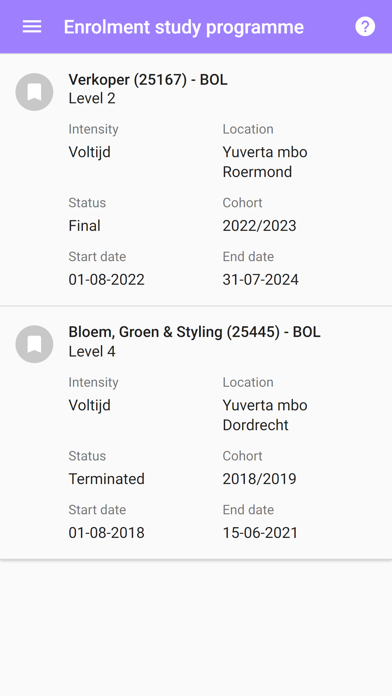Click the end date 15-06-2021

[x=260, y=533]
